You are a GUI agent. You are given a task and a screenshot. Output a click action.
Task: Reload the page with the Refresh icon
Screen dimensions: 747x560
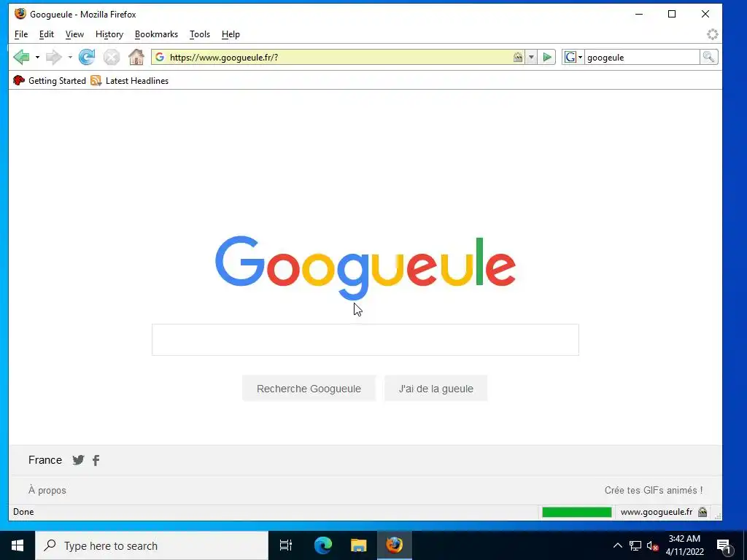[x=87, y=57]
